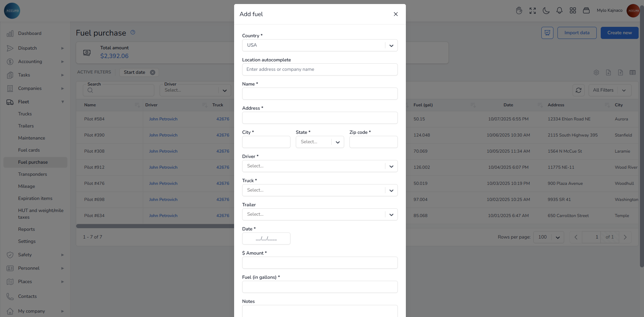This screenshot has height=317, width=644.
Task: Click the table's horizontal scrollbar
Action: [x=154, y=226]
